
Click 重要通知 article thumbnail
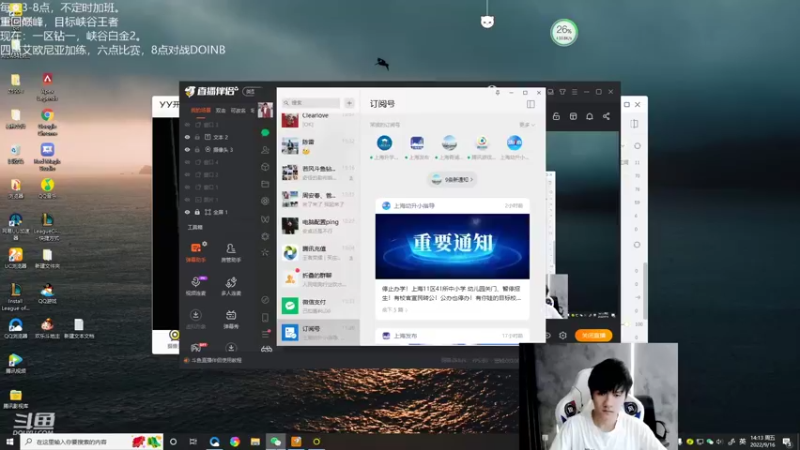(452, 246)
